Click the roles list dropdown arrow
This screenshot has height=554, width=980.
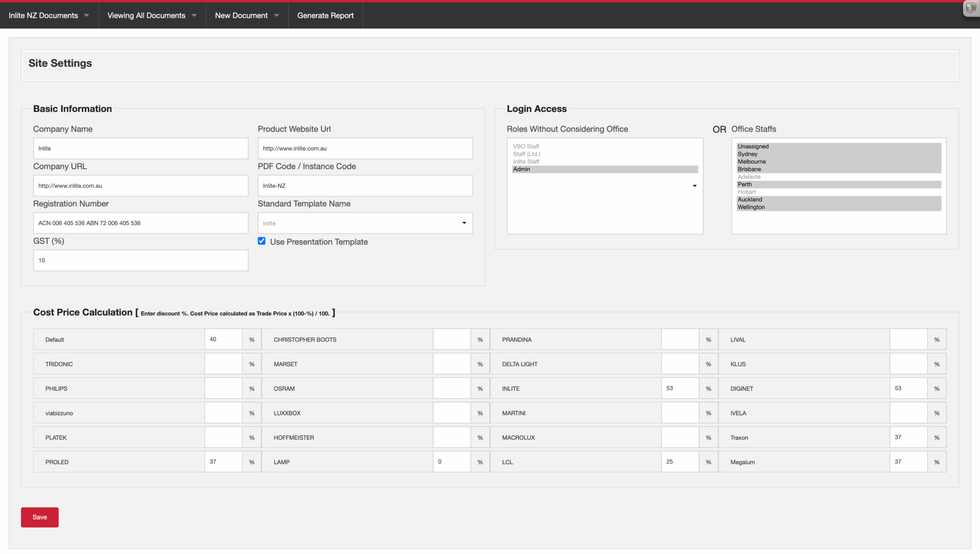(694, 186)
